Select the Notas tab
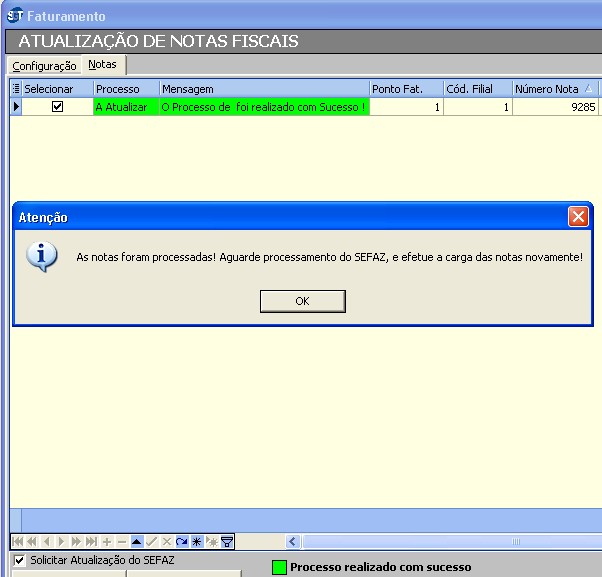 [x=102, y=65]
